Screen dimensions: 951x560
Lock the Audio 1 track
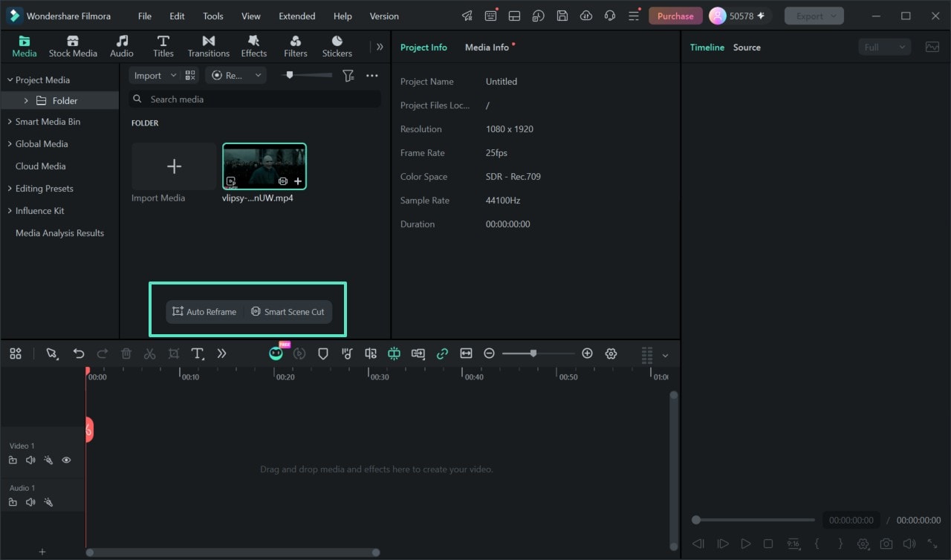(13, 503)
